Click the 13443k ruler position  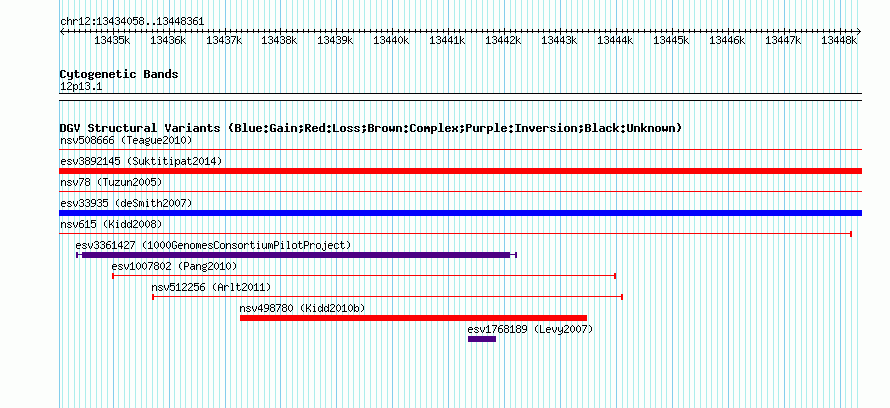559,40
